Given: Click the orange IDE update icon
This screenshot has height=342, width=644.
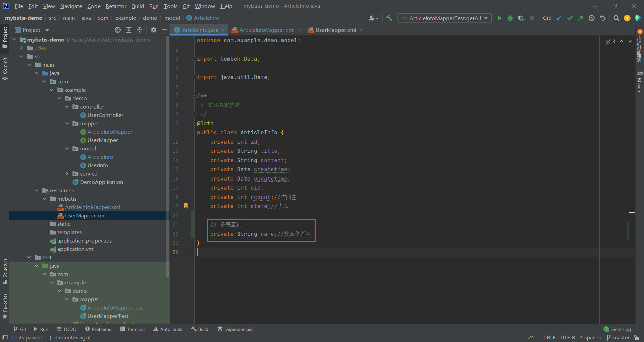Looking at the screenshot, I should tap(627, 18).
